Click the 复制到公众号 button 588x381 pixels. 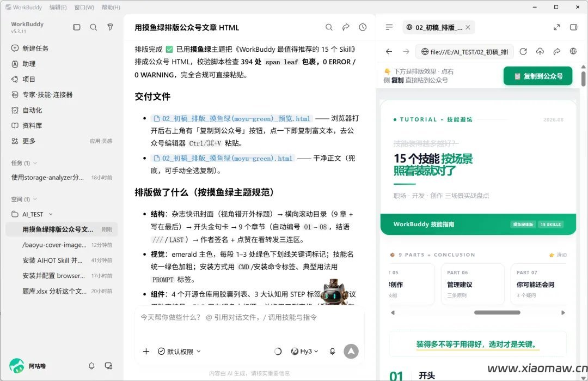tap(538, 76)
